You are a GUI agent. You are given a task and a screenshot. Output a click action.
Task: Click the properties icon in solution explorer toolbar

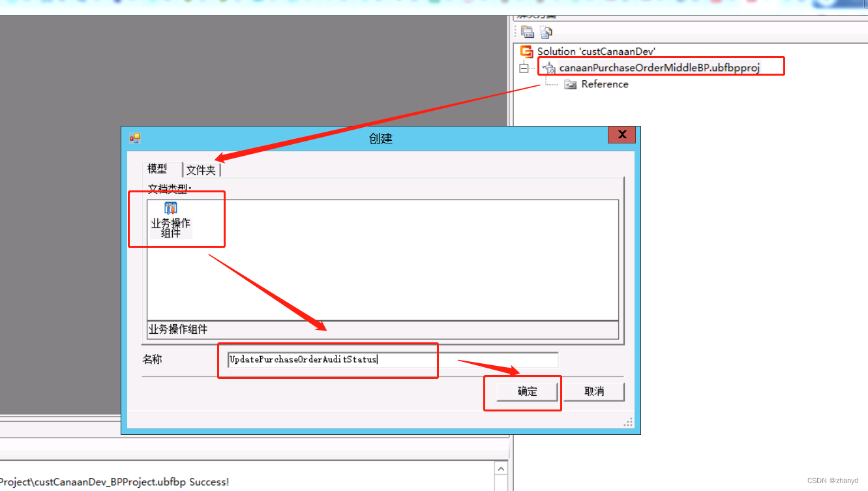[x=528, y=32]
